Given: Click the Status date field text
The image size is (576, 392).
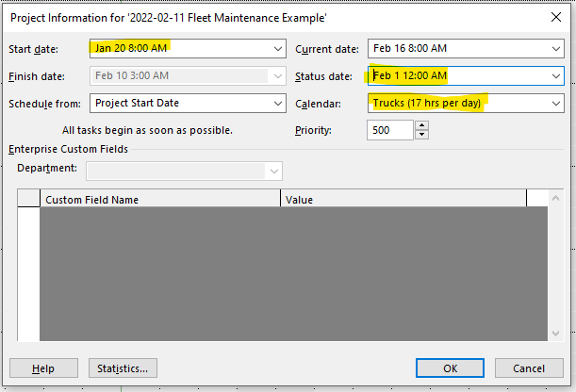Looking at the screenshot, I should (x=410, y=75).
